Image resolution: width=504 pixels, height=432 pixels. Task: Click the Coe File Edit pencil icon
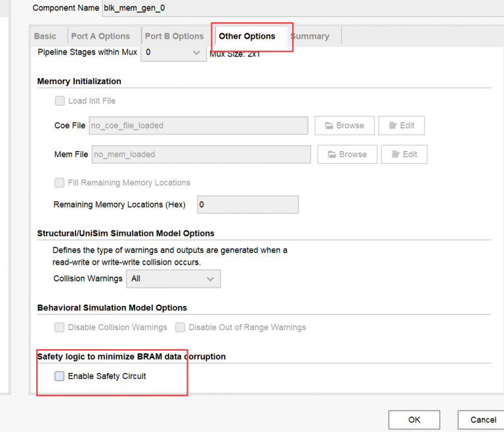pyautogui.click(x=392, y=125)
